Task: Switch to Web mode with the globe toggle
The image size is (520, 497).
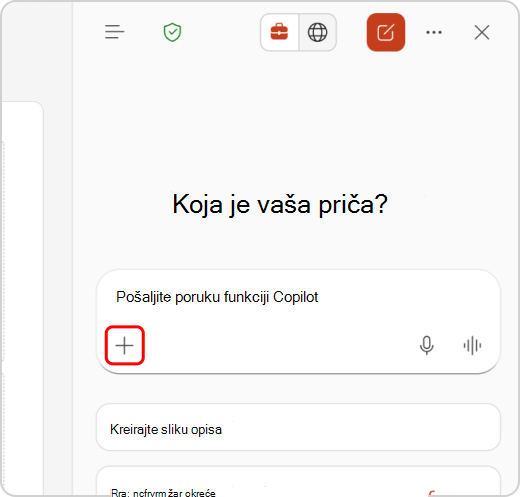Action: 318,32
